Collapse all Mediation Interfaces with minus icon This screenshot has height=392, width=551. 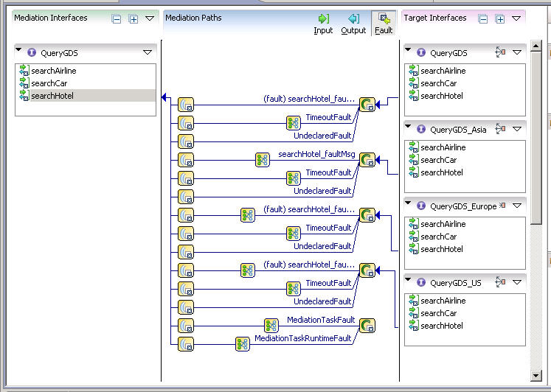(x=117, y=19)
